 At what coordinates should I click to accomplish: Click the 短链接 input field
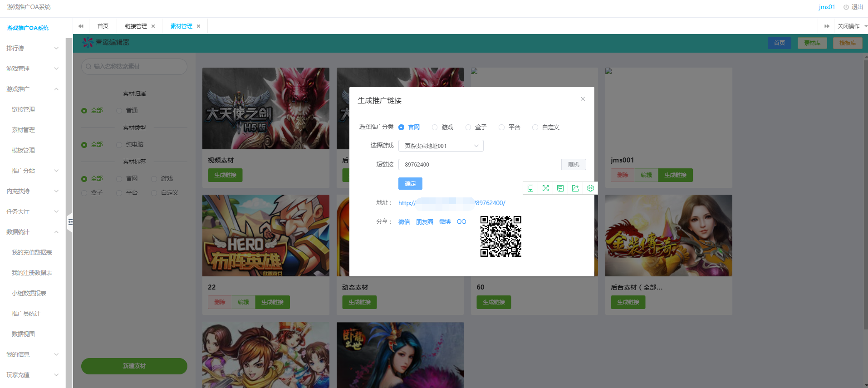480,165
